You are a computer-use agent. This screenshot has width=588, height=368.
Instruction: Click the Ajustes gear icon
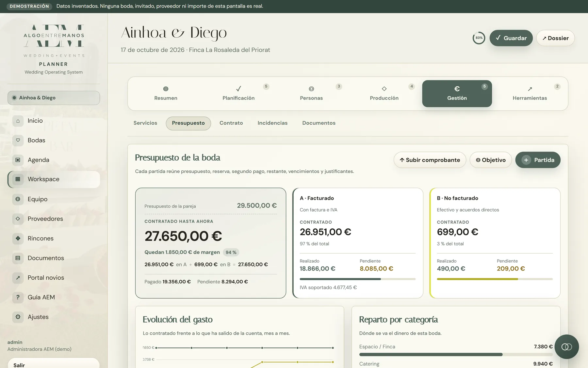point(18,317)
